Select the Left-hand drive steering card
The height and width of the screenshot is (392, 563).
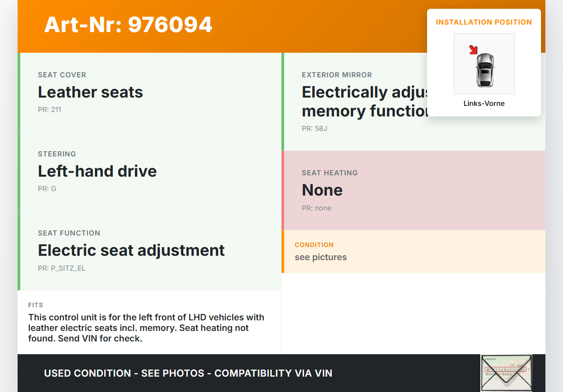click(x=150, y=171)
